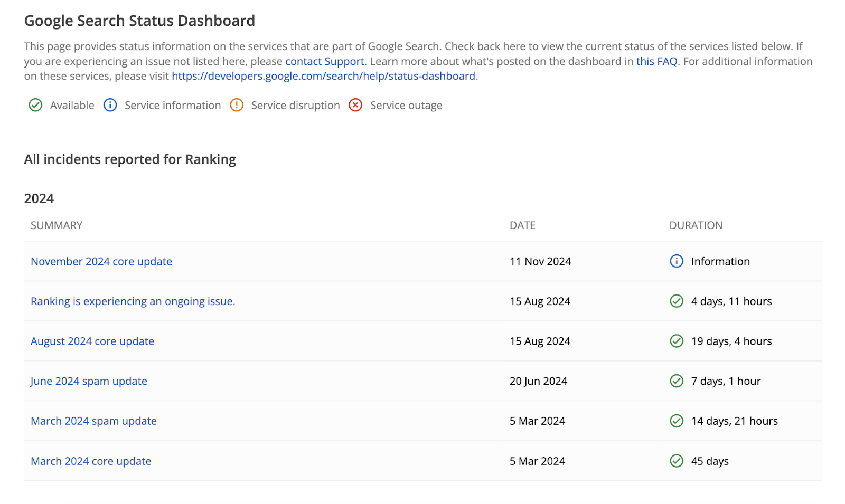Click the SUMMARY column header
Viewport: 845px width, 504px height.
56,225
